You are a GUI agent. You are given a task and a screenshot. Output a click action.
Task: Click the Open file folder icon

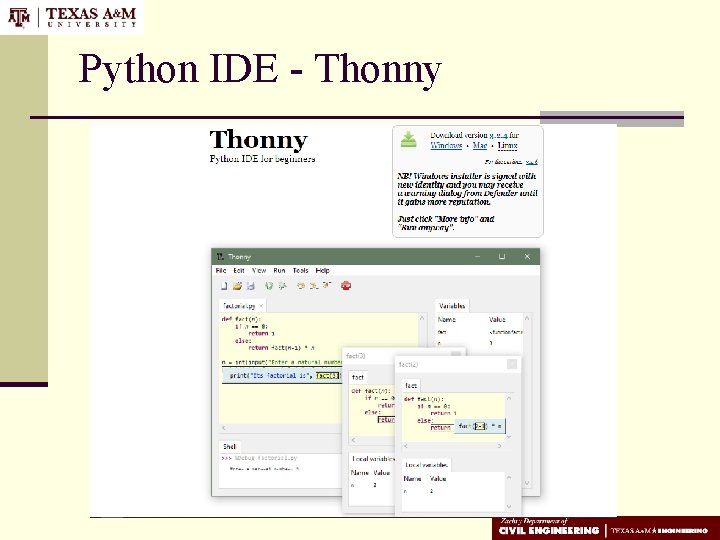237,286
